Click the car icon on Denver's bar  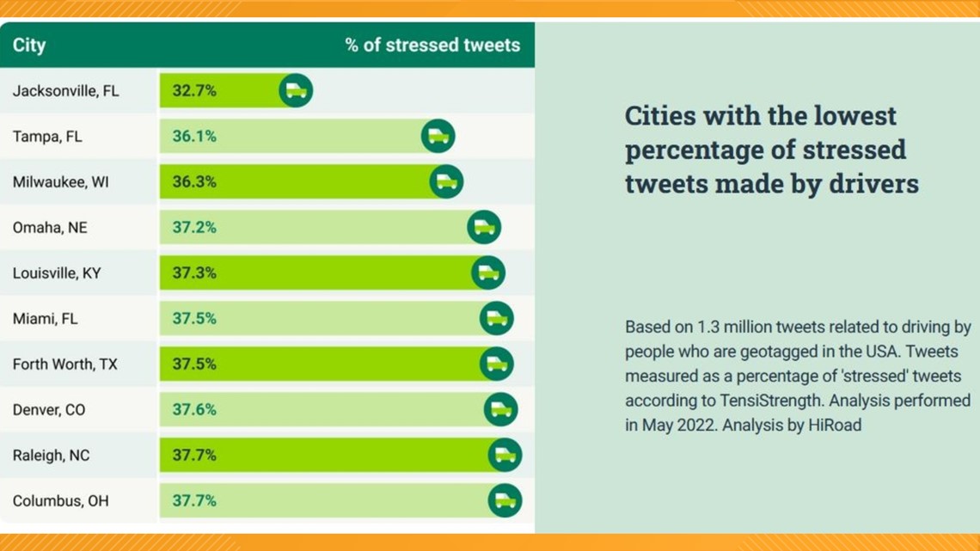[500, 410]
